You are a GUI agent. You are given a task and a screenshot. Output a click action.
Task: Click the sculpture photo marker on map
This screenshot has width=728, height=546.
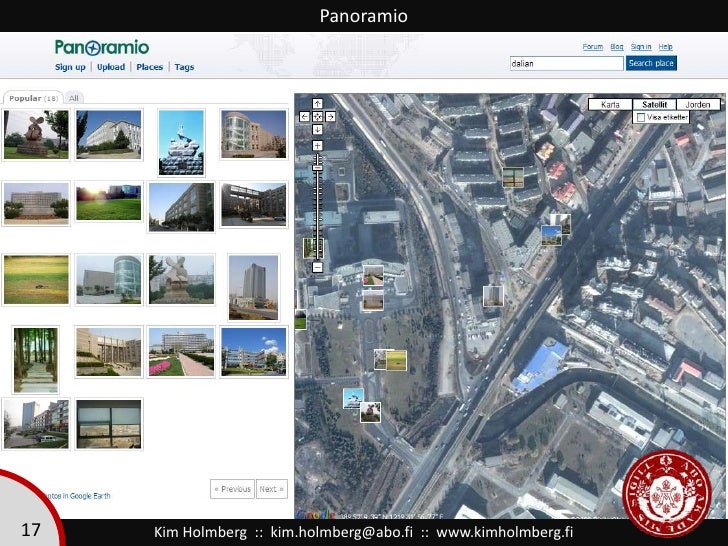[370, 412]
